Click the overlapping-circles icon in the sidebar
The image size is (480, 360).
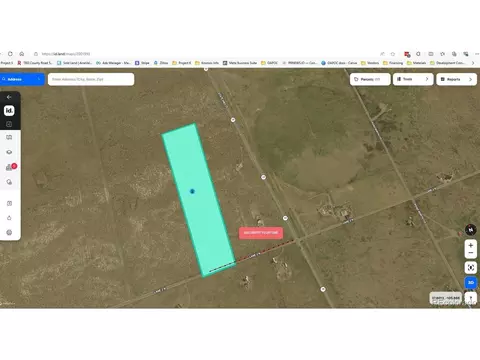(9, 182)
